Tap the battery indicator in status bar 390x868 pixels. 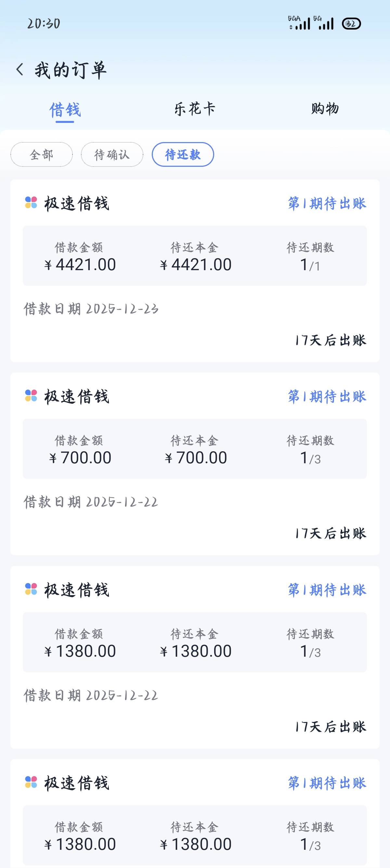pos(351,24)
